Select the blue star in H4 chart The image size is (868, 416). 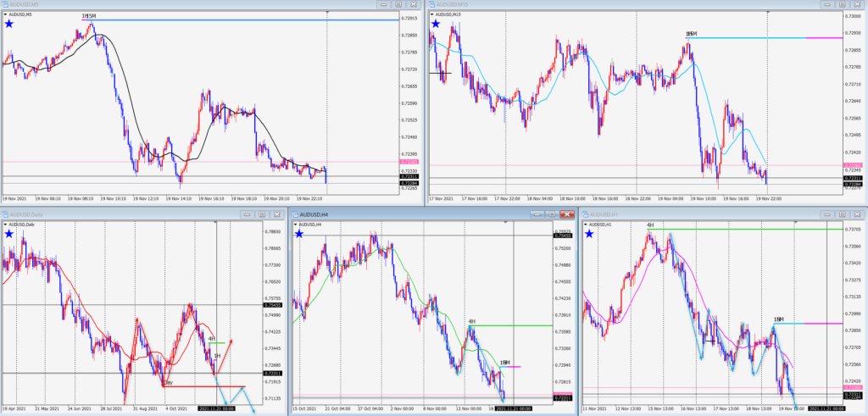(x=299, y=234)
